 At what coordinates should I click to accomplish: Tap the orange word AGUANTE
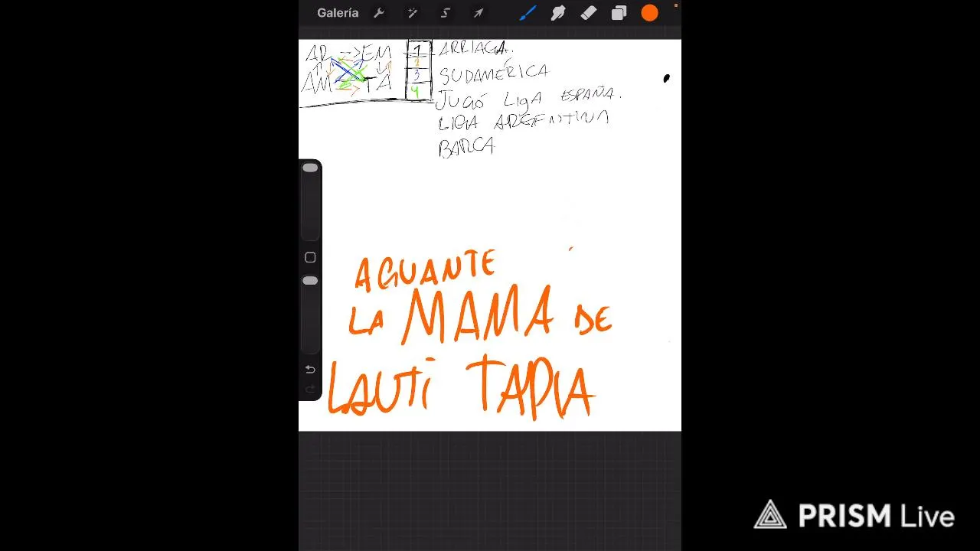pos(425,271)
